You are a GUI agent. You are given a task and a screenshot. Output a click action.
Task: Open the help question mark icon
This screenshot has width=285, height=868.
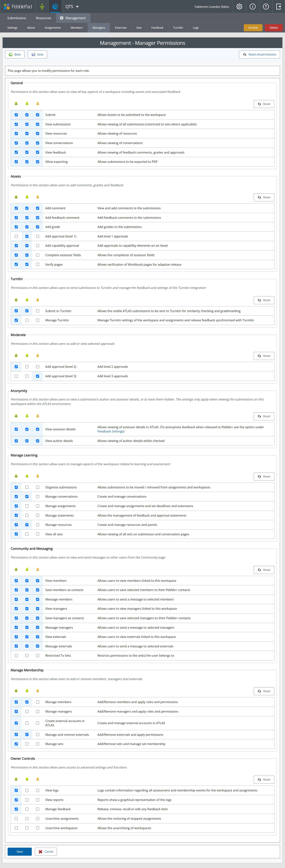pyautogui.click(x=266, y=6)
